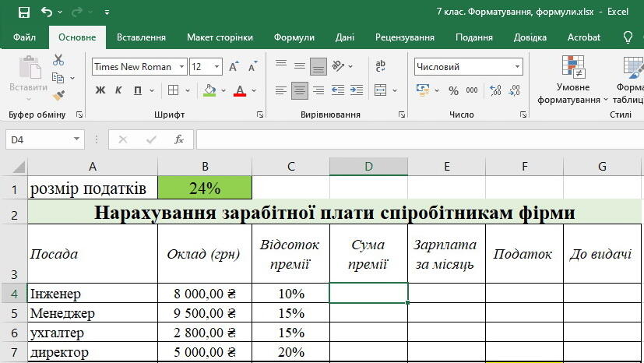Select Center horizontal alignment icon
Screen dimensions: 644x363
click(x=300, y=90)
